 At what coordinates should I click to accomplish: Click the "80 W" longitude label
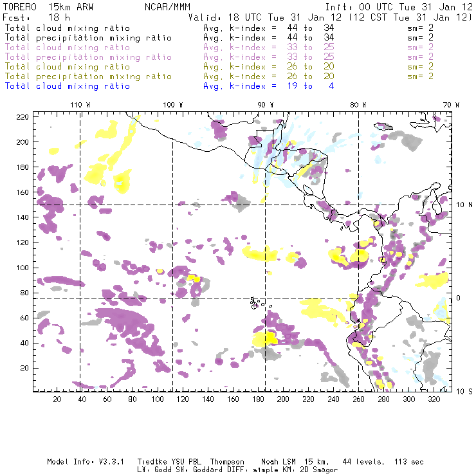[358, 105]
